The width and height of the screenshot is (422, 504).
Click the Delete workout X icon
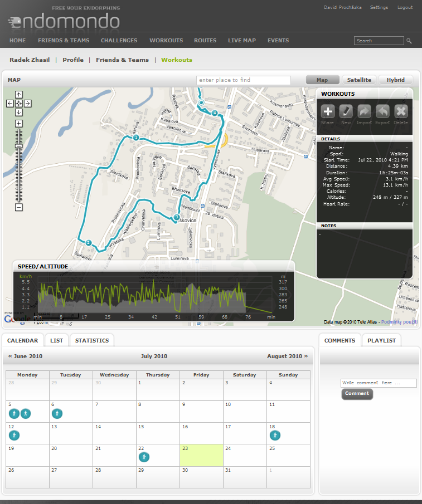pyautogui.click(x=401, y=111)
